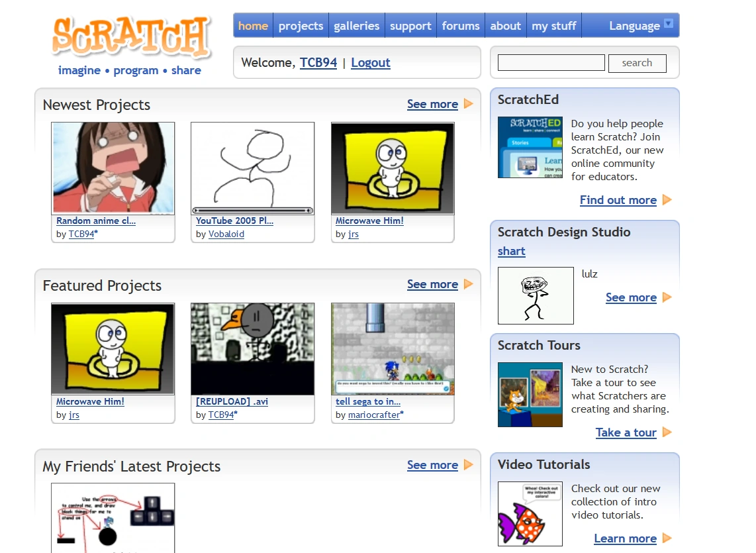Image resolution: width=756 pixels, height=553 pixels.
Task: Open Random anime cl... project thumbnail
Action: (113, 168)
